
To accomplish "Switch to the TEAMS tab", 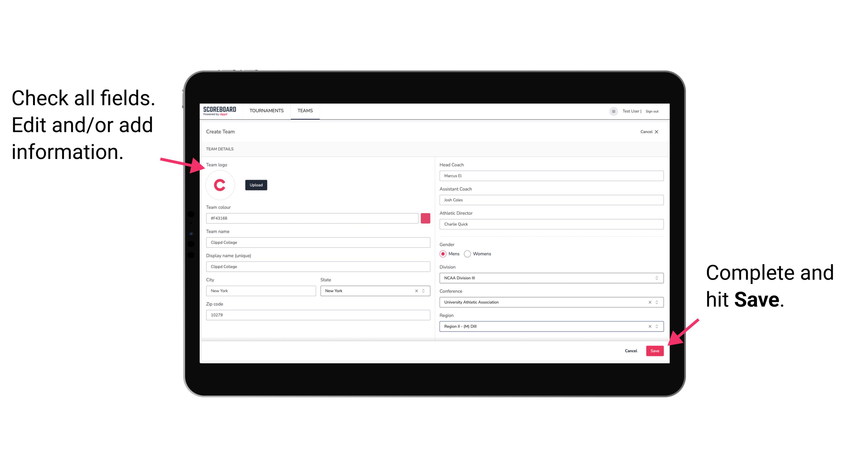I will pos(305,111).
